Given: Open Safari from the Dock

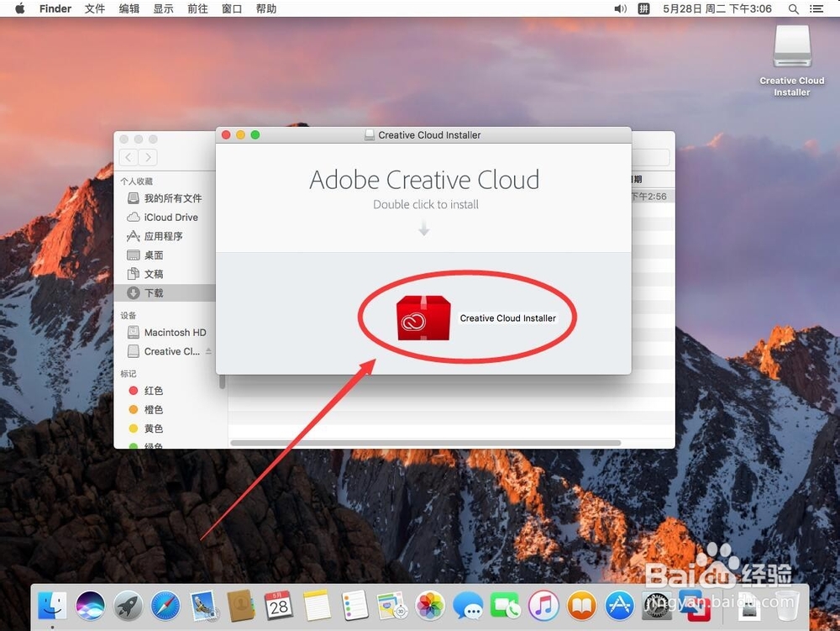Looking at the screenshot, I should [165, 606].
